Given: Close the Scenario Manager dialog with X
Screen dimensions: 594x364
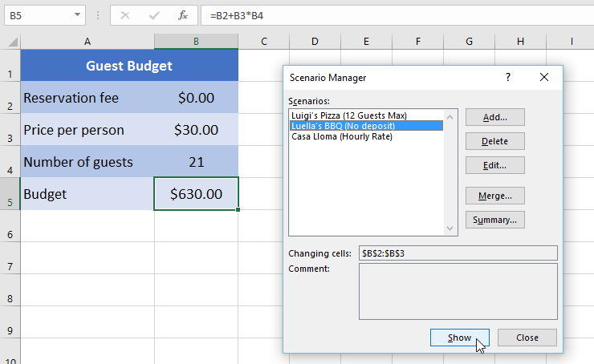Looking at the screenshot, I should click(544, 78).
